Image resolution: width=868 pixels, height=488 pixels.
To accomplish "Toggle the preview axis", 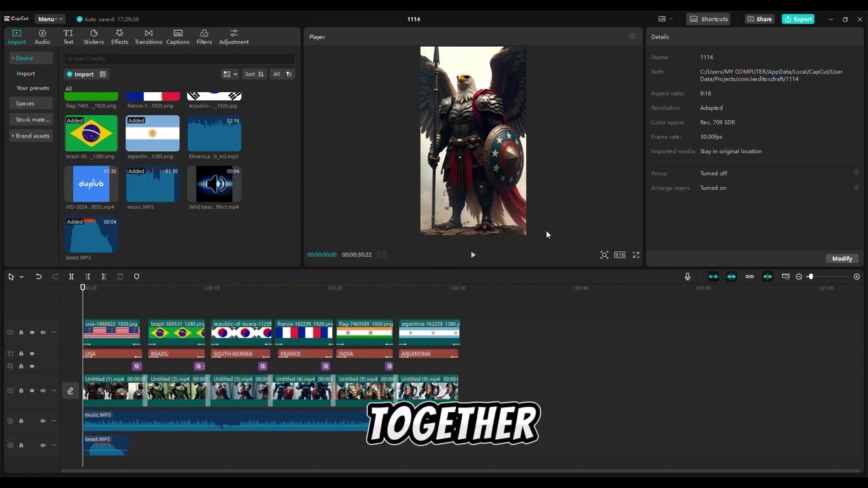I will coord(768,277).
